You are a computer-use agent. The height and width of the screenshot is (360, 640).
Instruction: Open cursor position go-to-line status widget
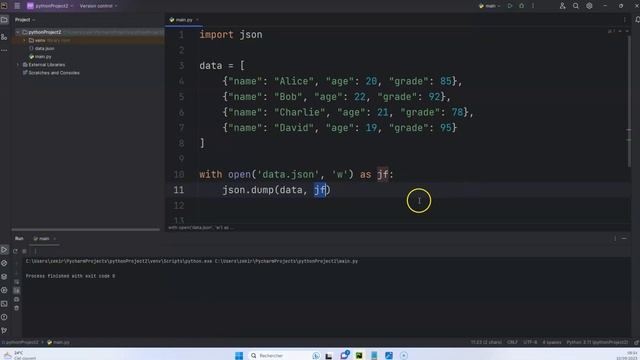pyautogui.click(x=486, y=342)
